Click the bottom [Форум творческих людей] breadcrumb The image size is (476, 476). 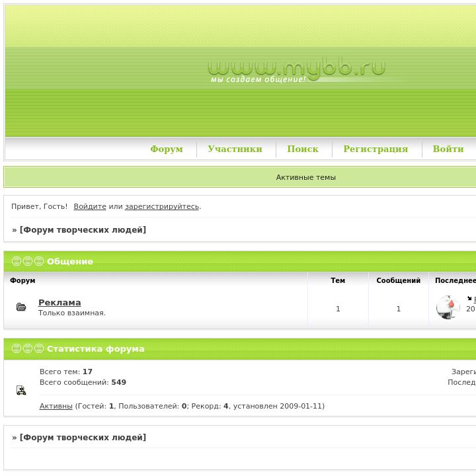pyautogui.click(x=83, y=438)
